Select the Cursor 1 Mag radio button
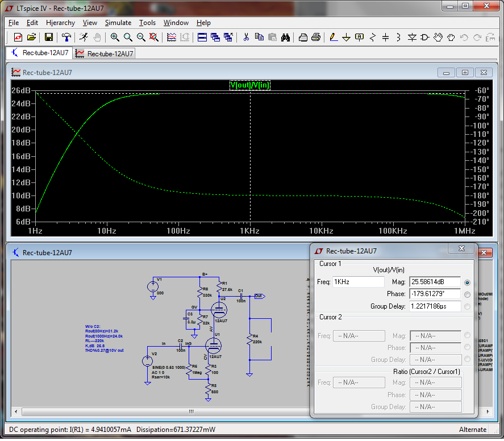This screenshot has height=441, width=504. point(468,282)
